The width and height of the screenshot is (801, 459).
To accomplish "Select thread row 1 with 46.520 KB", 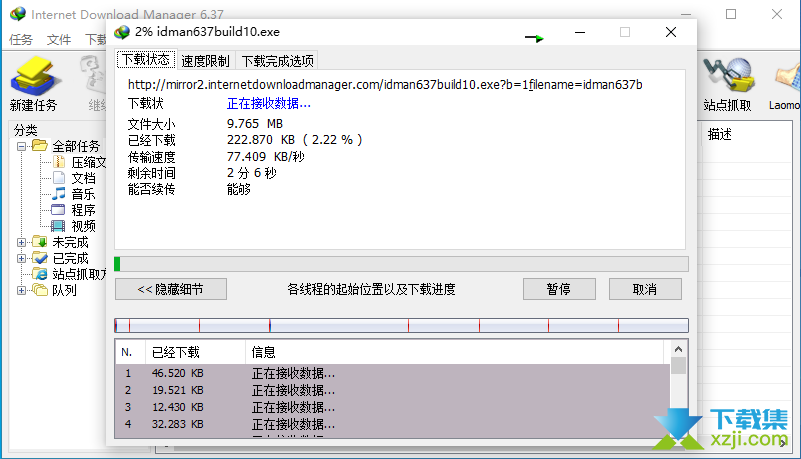I will coord(392,373).
